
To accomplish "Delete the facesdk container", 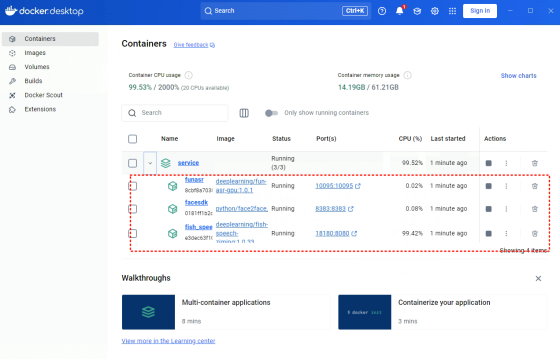I will tap(535, 209).
